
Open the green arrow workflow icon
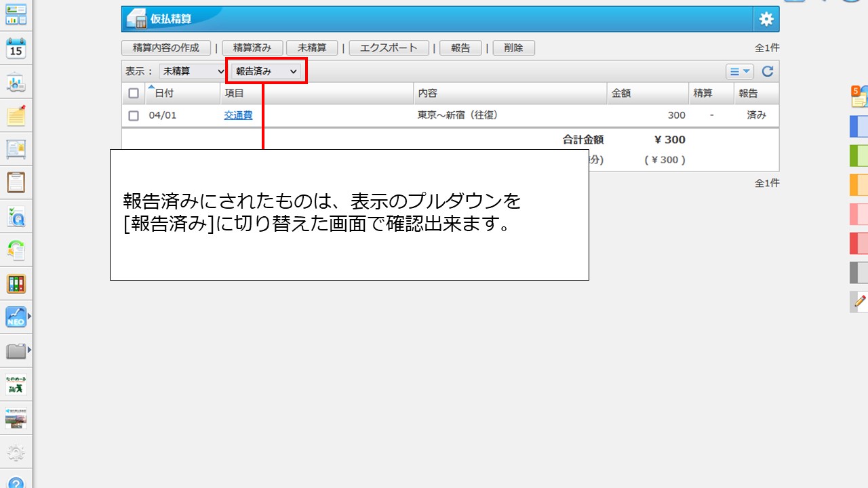click(x=16, y=250)
